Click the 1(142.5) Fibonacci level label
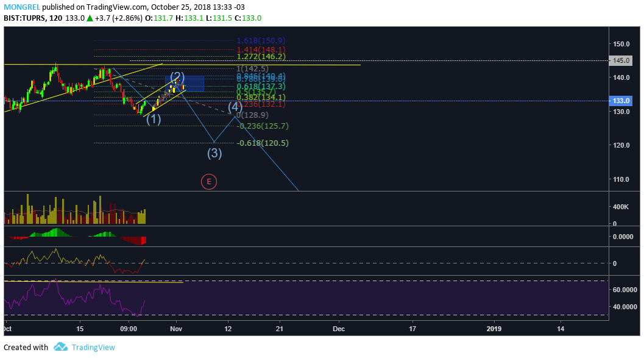The width and height of the screenshot is (644, 358). [x=252, y=69]
